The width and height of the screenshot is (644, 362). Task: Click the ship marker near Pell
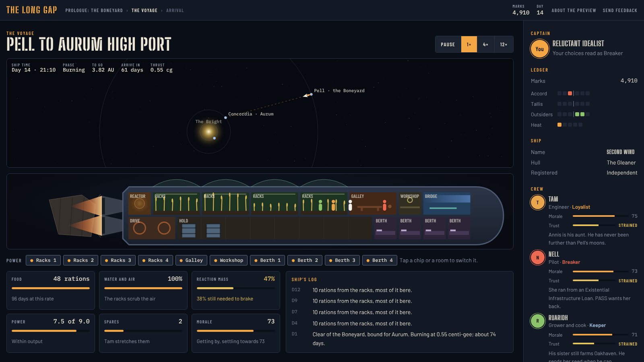(x=307, y=95)
